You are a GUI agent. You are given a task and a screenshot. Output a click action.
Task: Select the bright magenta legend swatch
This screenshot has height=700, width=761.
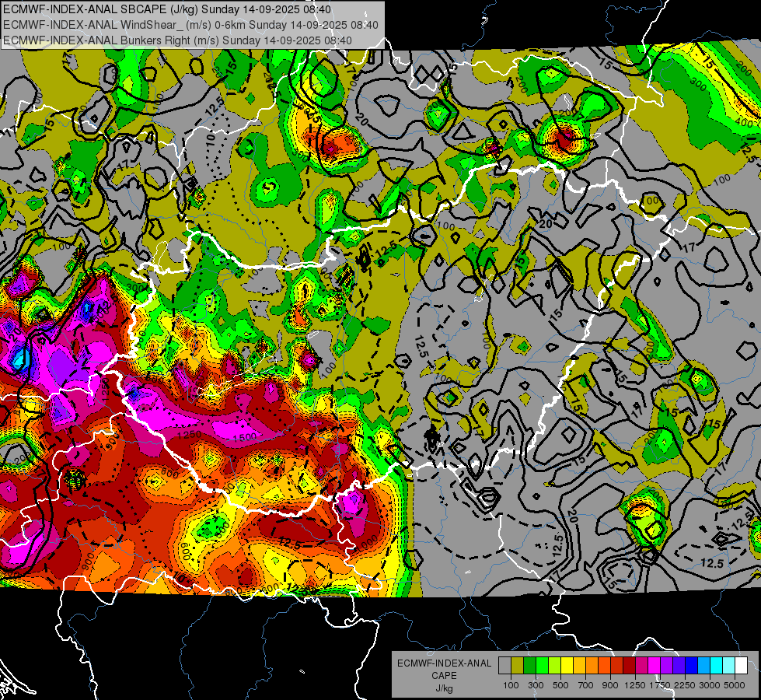click(655, 666)
